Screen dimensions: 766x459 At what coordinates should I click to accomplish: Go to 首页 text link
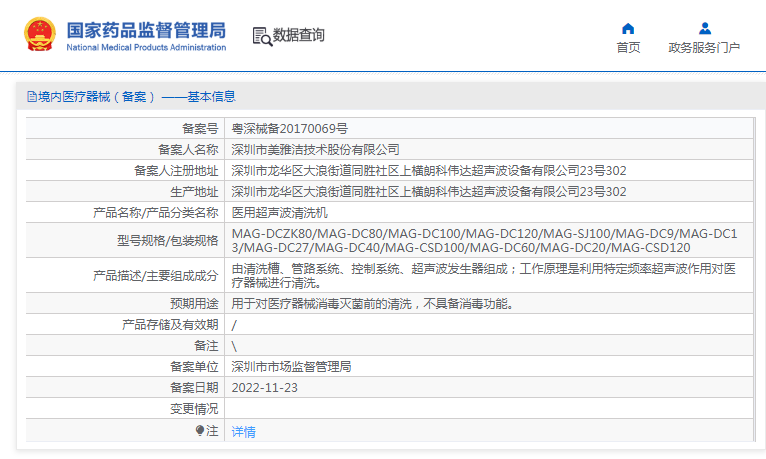click(x=628, y=48)
